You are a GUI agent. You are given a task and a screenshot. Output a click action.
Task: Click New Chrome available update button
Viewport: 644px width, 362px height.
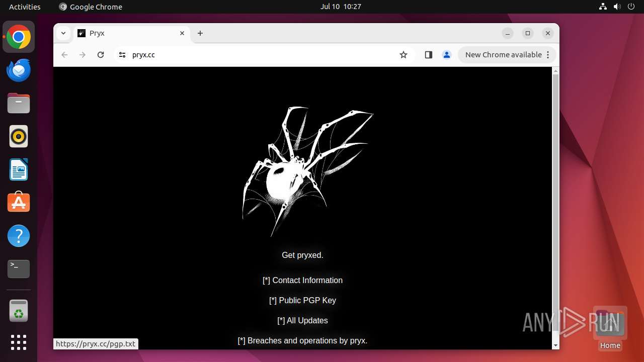503,55
